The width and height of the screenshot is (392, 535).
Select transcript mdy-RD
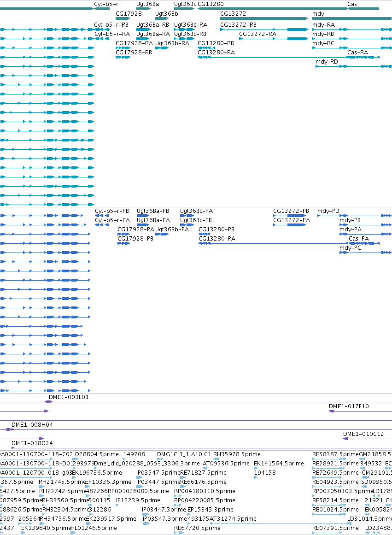[x=327, y=62]
